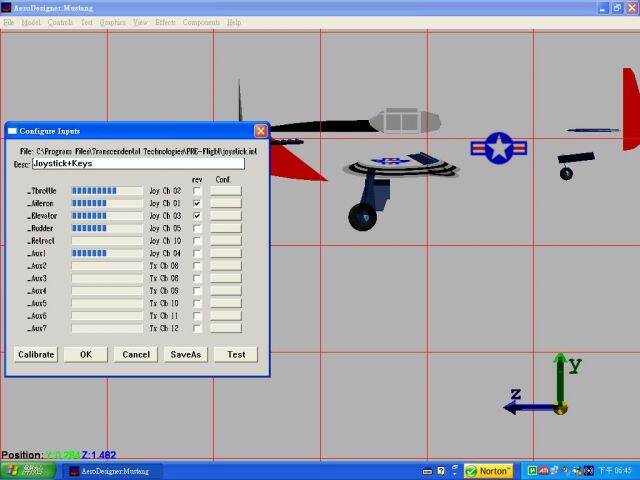Open the Components menu
This screenshot has height=480, width=640.
click(x=201, y=22)
